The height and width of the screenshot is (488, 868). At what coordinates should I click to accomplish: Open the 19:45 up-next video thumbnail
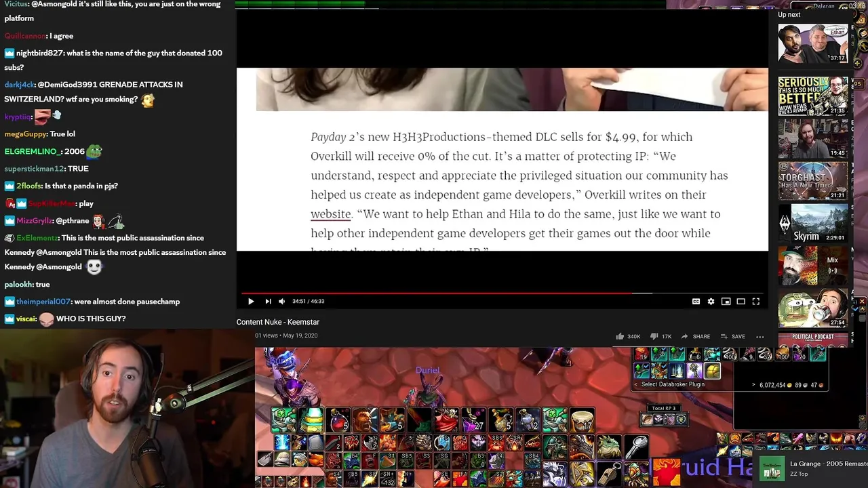point(812,138)
